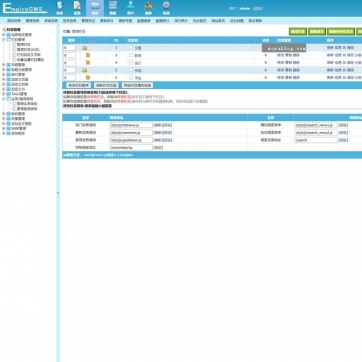Tick the checkbox in row ID 4
The height and width of the screenshot is (362, 362).
coord(131,62)
